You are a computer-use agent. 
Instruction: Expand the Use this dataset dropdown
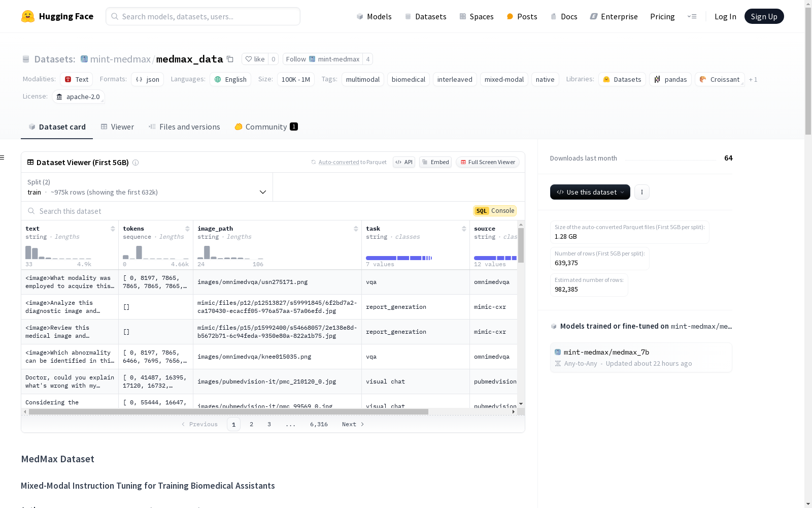pos(590,192)
